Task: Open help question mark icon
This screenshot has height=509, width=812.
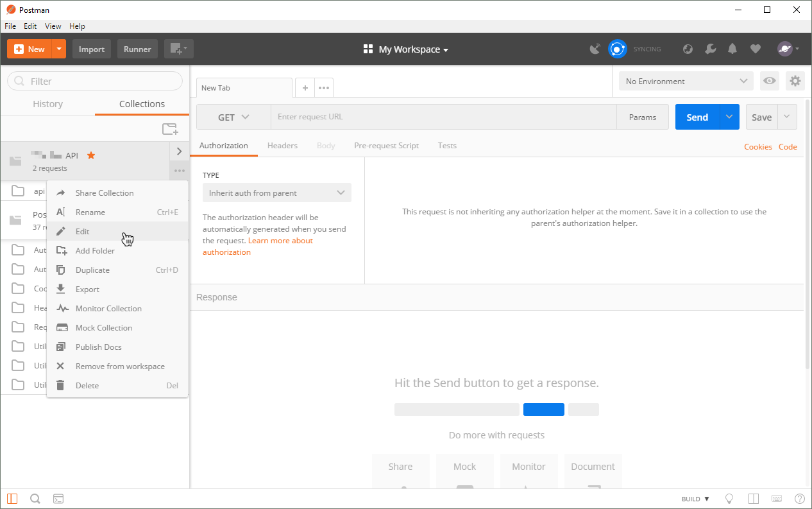Action: [800, 499]
